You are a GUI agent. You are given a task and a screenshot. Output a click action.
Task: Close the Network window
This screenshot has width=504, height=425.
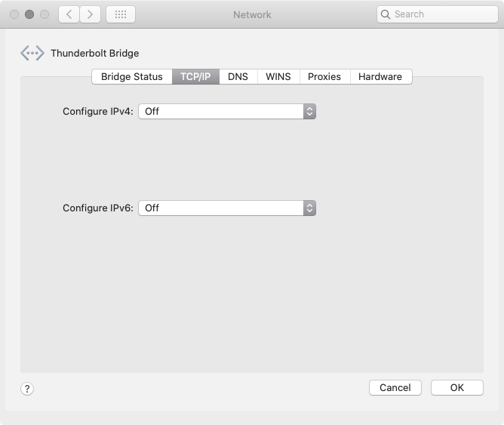15,14
